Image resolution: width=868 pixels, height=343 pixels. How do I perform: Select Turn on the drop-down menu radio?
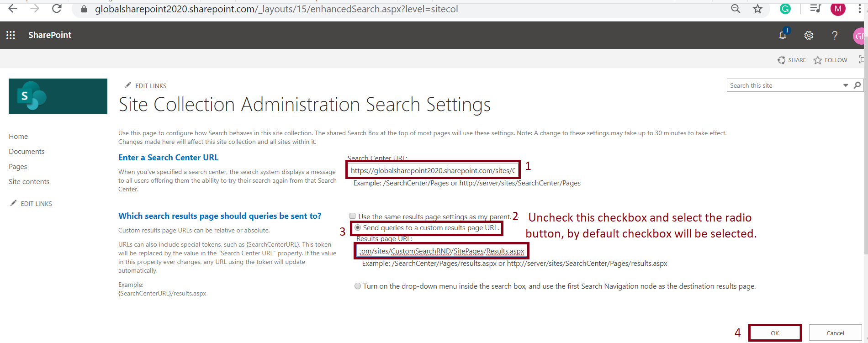[358, 286]
